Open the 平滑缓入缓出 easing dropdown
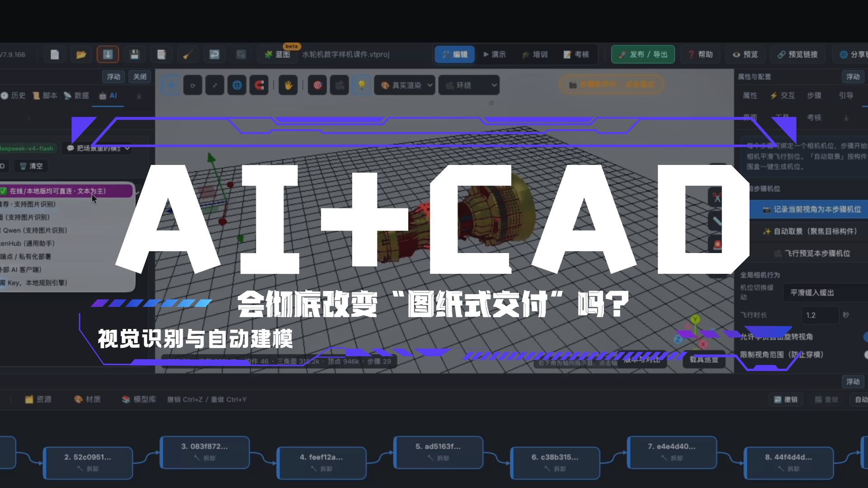Viewport: 868px width, 488px height. [826, 293]
